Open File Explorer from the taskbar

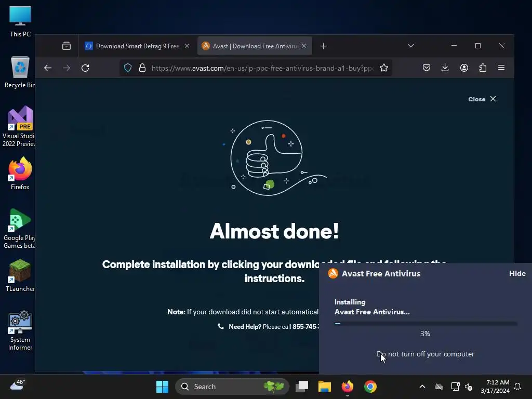point(324,387)
